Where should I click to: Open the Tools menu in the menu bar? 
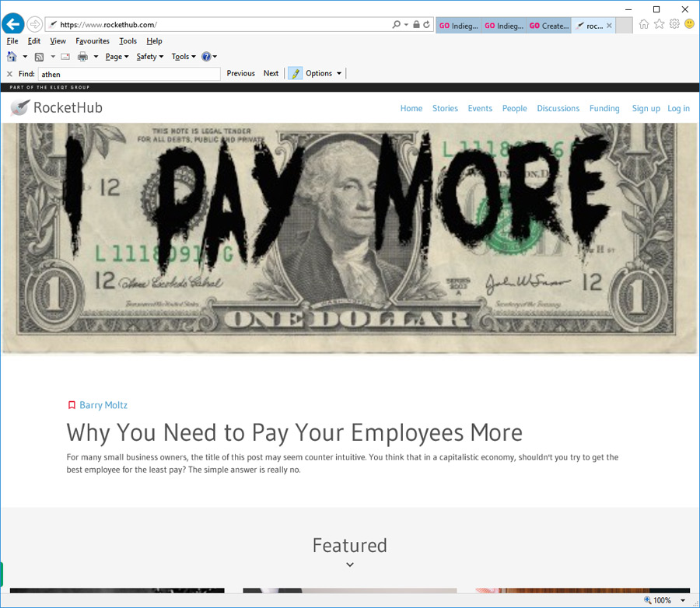128,41
